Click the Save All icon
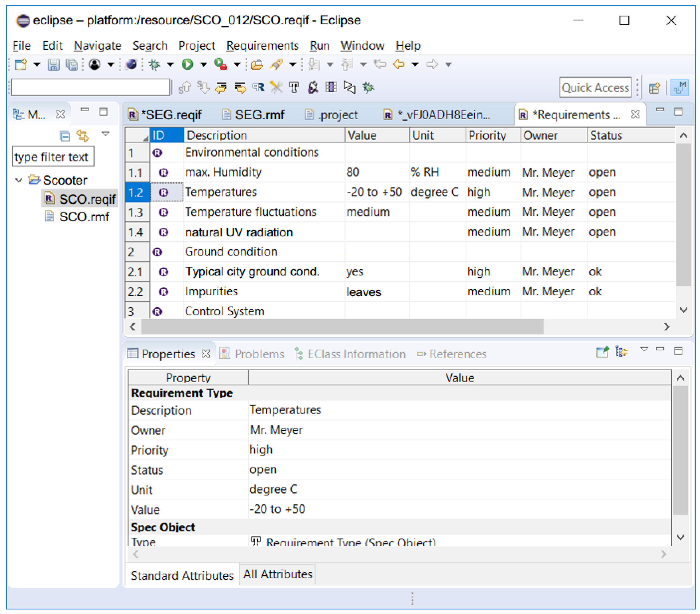The width and height of the screenshot is (700, 614). (x=72, y=64)
